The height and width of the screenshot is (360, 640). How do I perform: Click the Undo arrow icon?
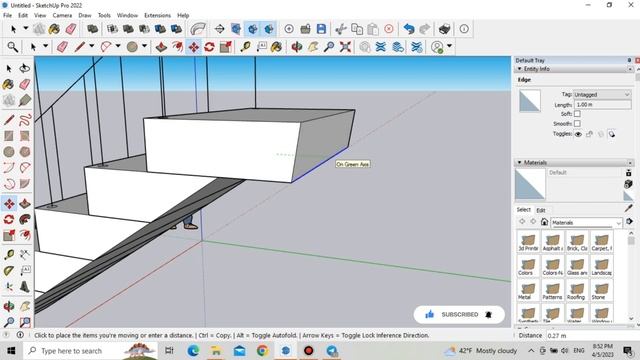(x=409, y=29)
